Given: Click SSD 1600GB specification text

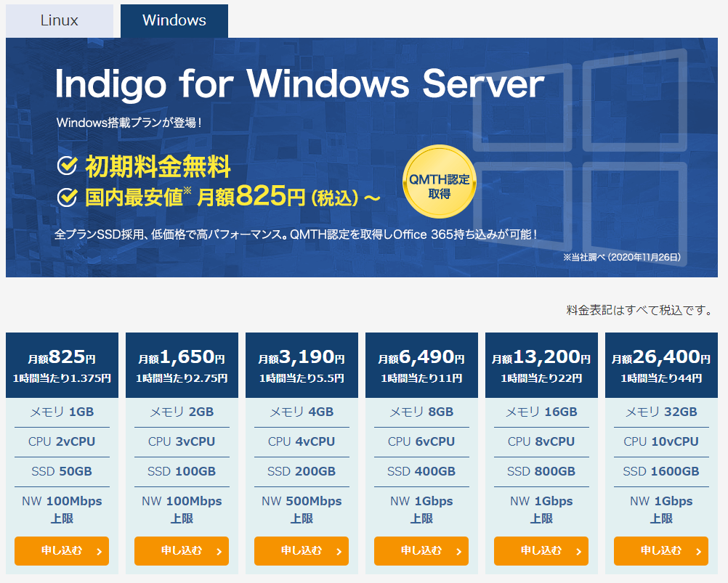Looking at the screenshot, I should pos(661,471).
